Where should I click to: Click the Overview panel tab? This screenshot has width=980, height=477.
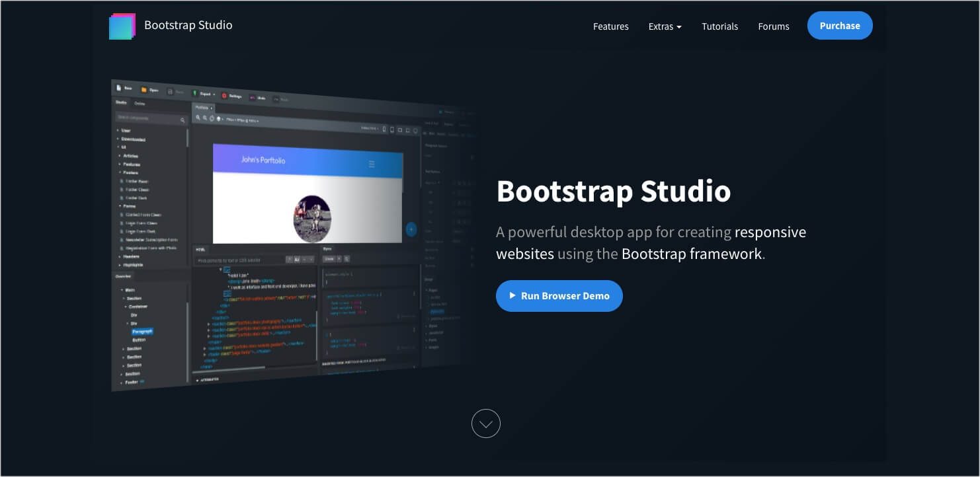(124, 276)
